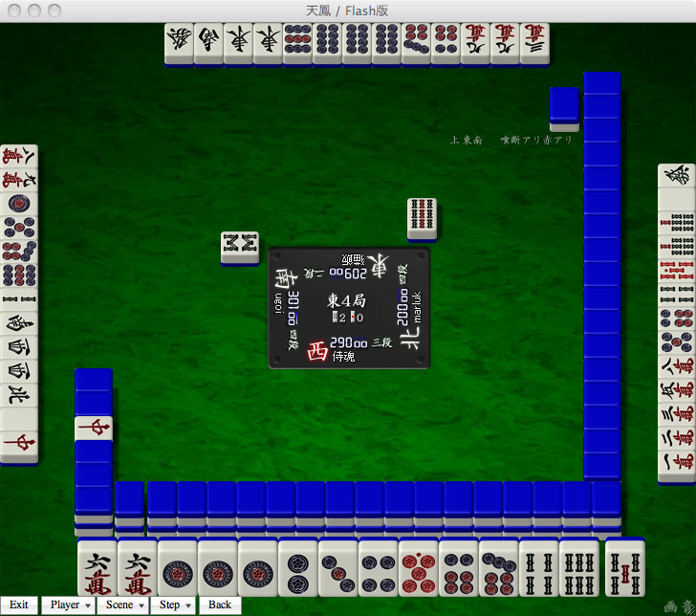Viewport: 696px width, 616px height.
Task: Select the 6-sou bamboo tile in bottom hand
Action: (x=579, y=568)
